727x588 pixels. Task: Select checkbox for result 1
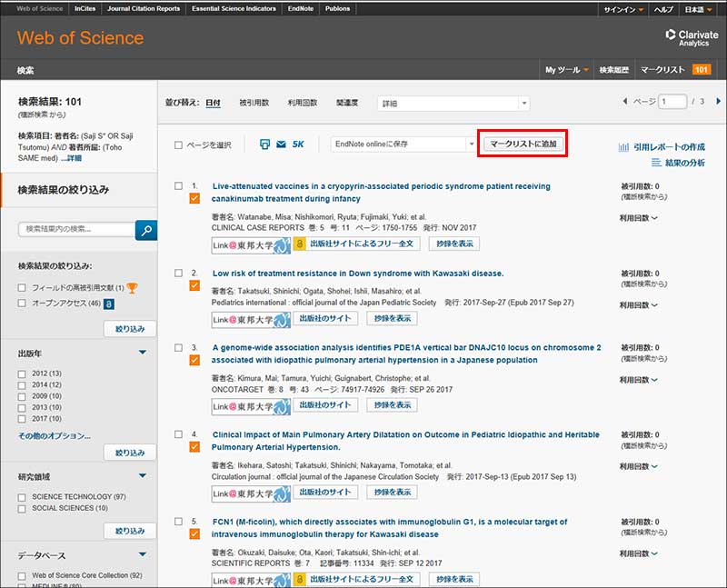tap(178, 186)
